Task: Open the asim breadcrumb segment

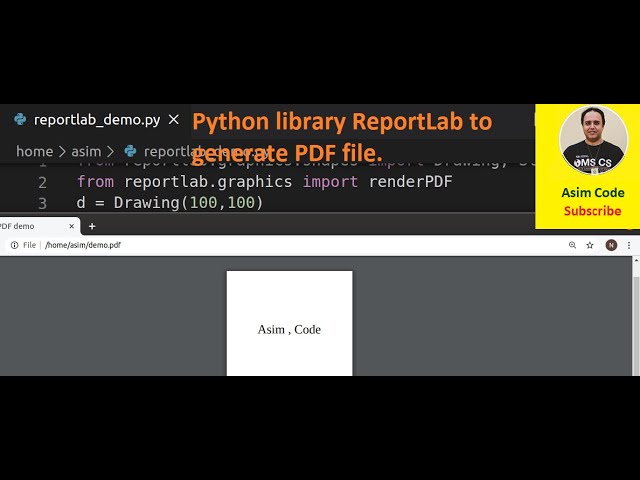Action: (x=86, y=151)
